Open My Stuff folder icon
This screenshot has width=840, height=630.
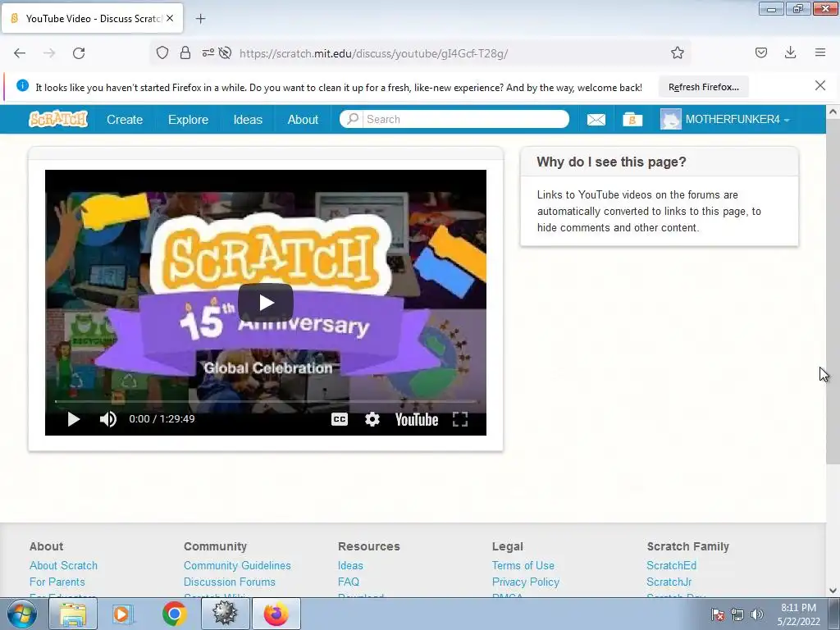tap(632, 120)
